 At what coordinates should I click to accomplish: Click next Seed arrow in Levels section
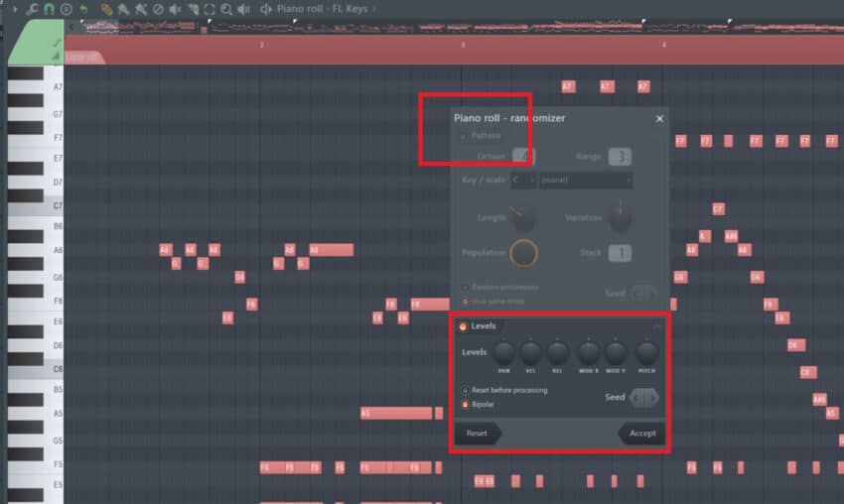pos(651,398)
